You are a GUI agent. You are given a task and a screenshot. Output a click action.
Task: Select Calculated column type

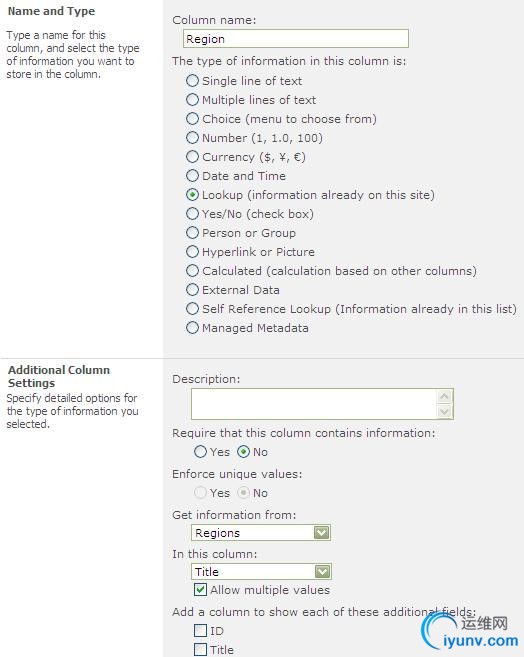[192, 271]
